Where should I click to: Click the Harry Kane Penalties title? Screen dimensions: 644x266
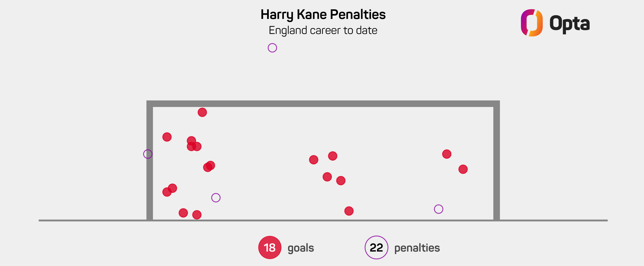[x=323, y=14]
